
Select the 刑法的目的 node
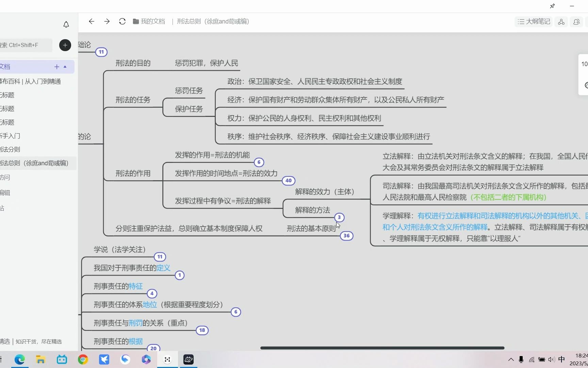pyautogui.click(x=133, y=63)
